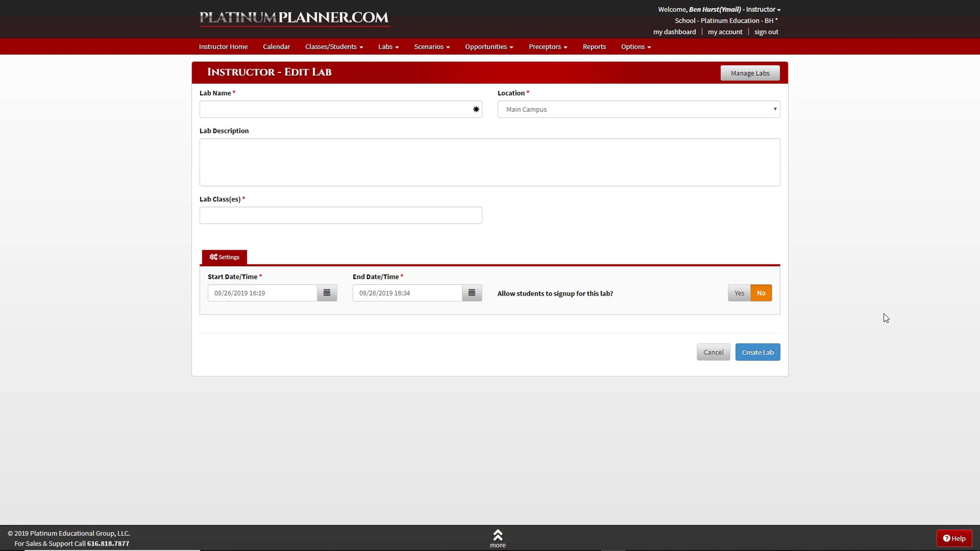Go to the Calendar menu item
Screen dimensions: 980x551
276,47
